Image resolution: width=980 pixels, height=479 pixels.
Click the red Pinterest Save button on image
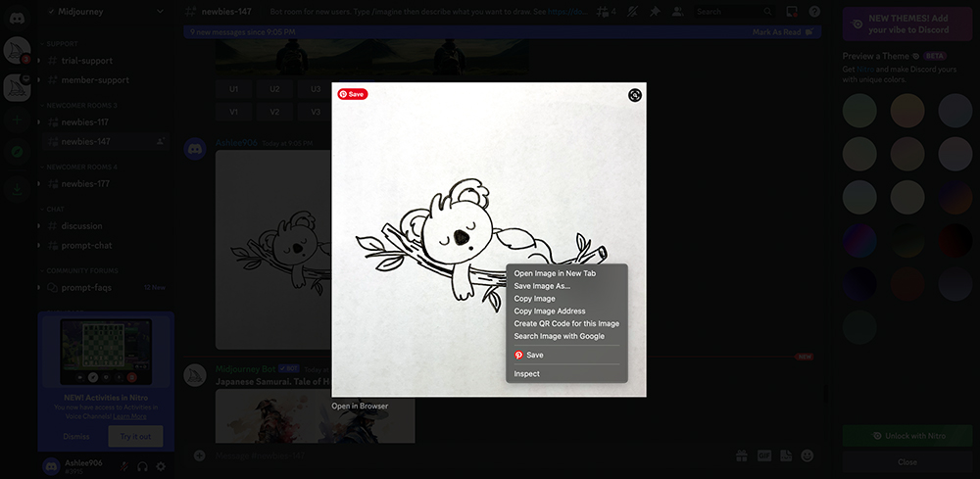352,94
